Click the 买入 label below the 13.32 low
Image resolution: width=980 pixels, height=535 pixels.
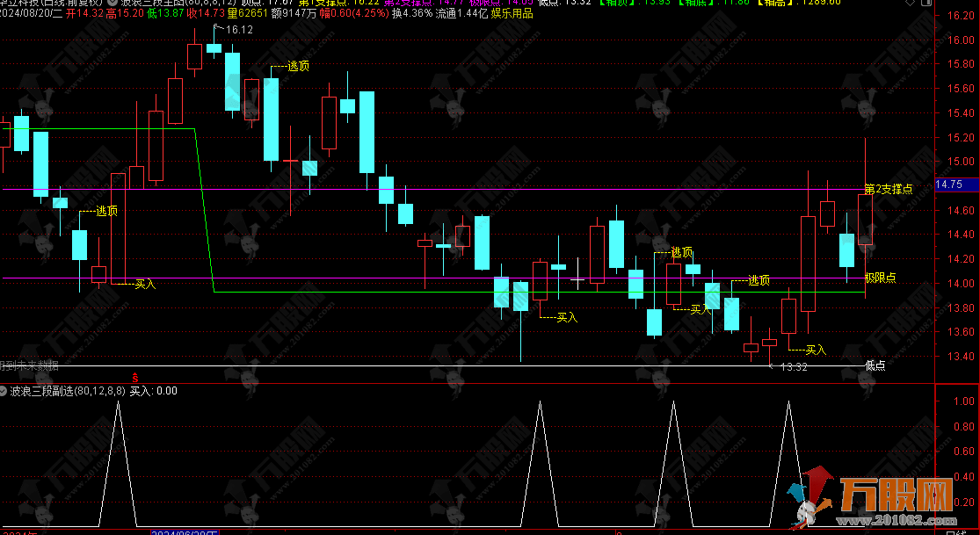click(816, 350)
